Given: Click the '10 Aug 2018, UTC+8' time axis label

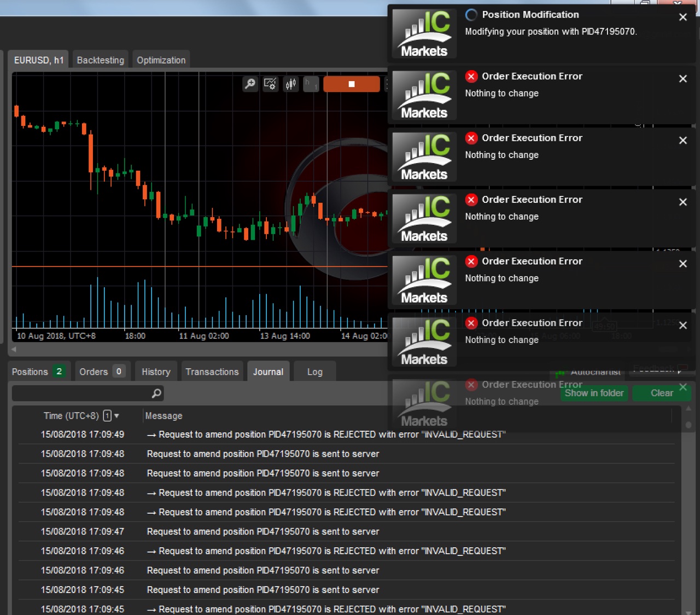Looking at the screenshot, I should tap(56, 336).
